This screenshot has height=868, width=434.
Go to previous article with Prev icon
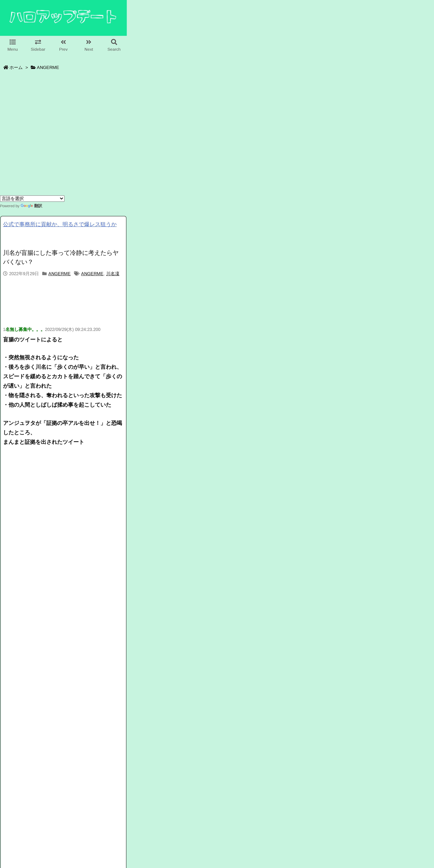pos(63,42)
